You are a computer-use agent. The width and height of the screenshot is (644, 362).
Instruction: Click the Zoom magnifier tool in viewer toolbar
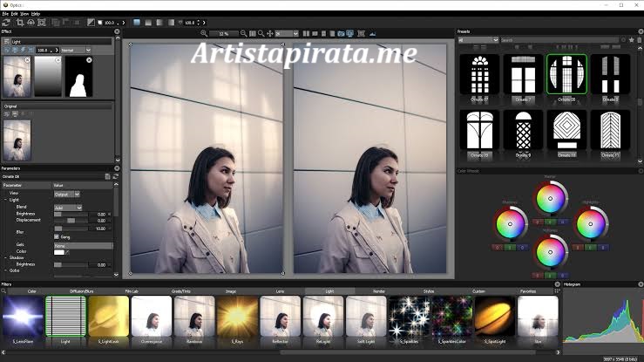(261, 33)
